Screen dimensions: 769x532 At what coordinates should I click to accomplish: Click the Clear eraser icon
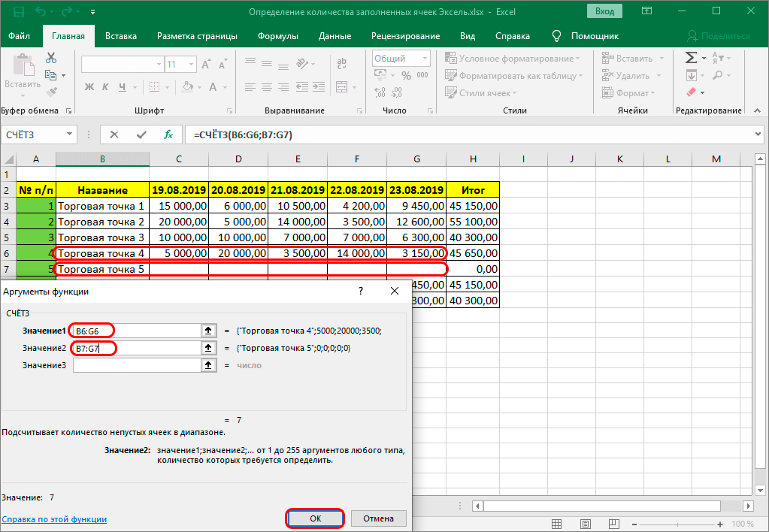click(691, 92)
